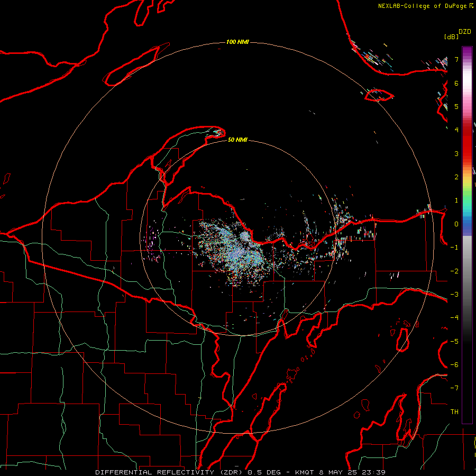Viewport: 476px width, 476px height.
Task: Click the legend value -6
Action: pos(454,365)
